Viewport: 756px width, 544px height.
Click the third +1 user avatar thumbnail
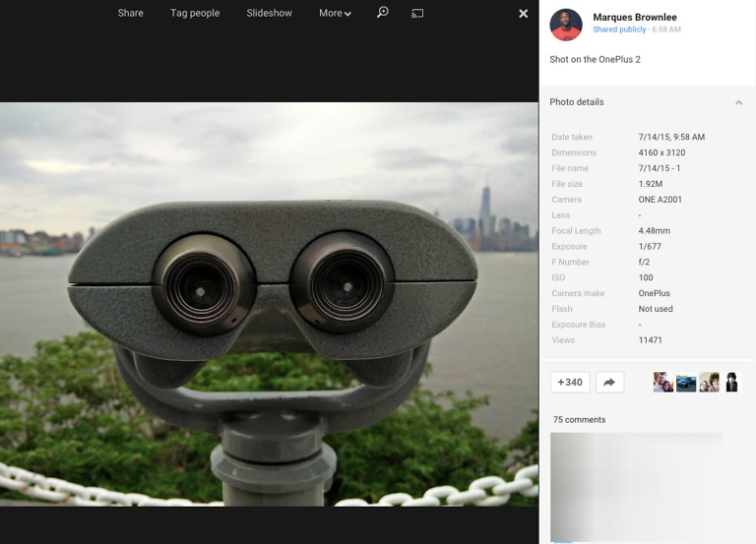tap(709, 383)
